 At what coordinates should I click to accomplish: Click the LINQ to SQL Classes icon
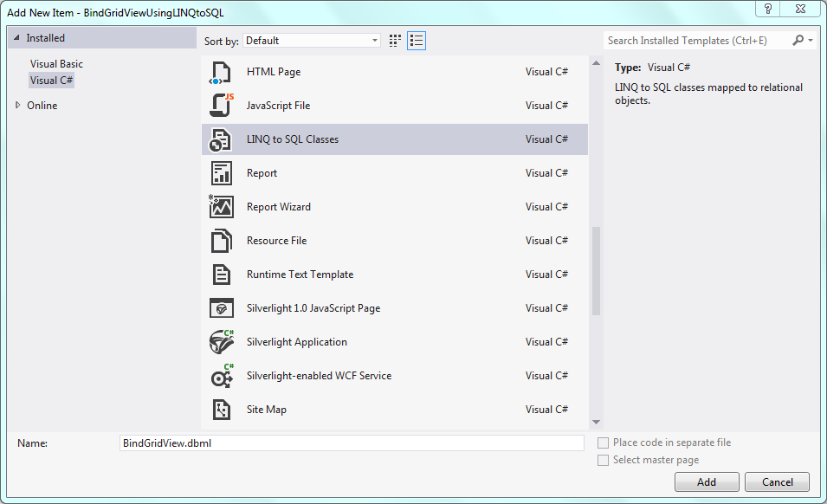click(x=222, y=139)
